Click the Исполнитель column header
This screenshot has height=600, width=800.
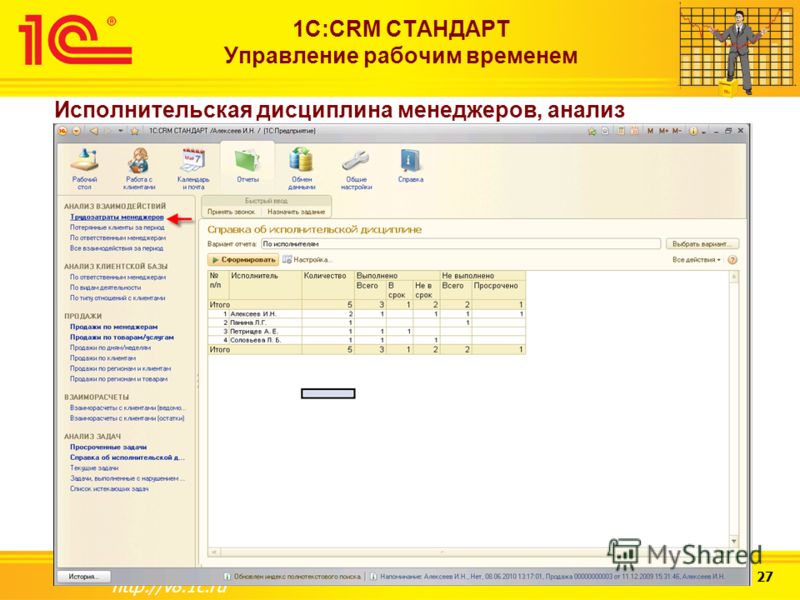pyautogui.click(x=265, y=285)
